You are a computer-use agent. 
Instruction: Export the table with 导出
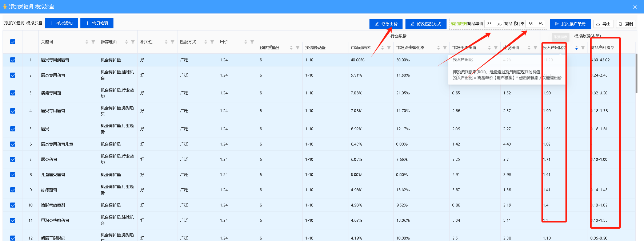tap(604, 24)
